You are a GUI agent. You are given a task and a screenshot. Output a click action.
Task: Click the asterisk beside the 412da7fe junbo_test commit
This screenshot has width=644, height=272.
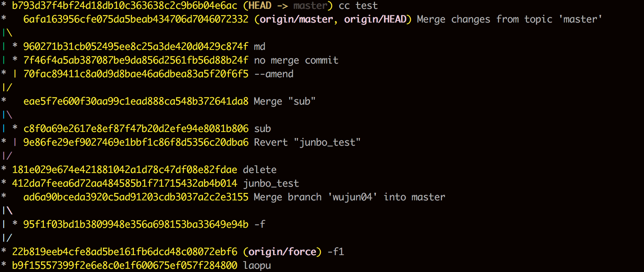point(4,183)
